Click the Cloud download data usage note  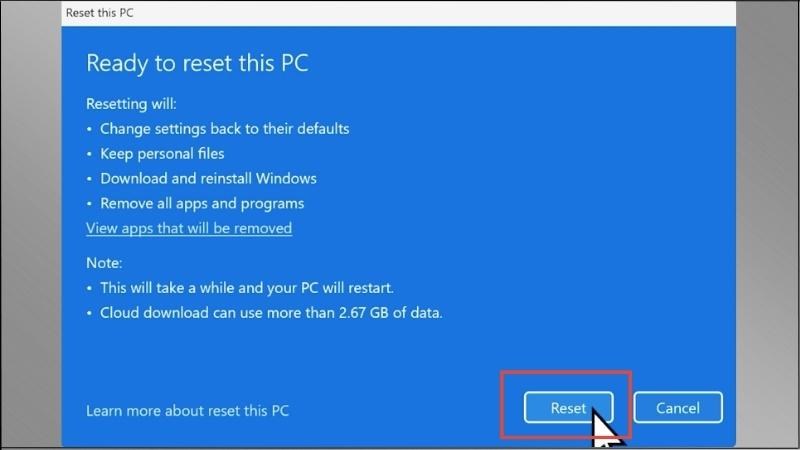pos(271,313)
